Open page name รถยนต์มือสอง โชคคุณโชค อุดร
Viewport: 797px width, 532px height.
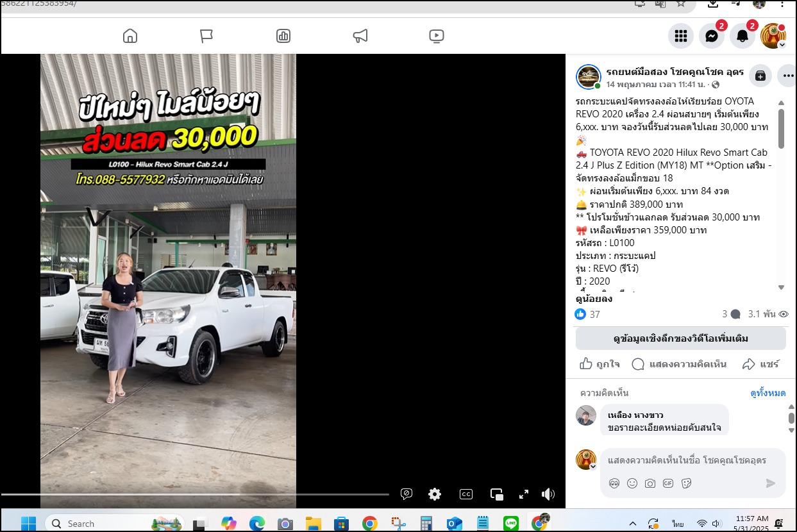pos(675,72)
